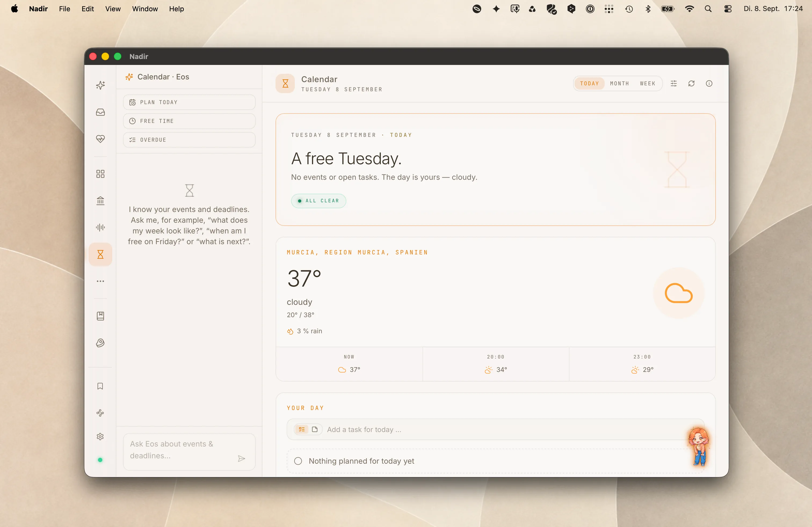Toggle note mode in add-task field

click(x=315, y=430)
